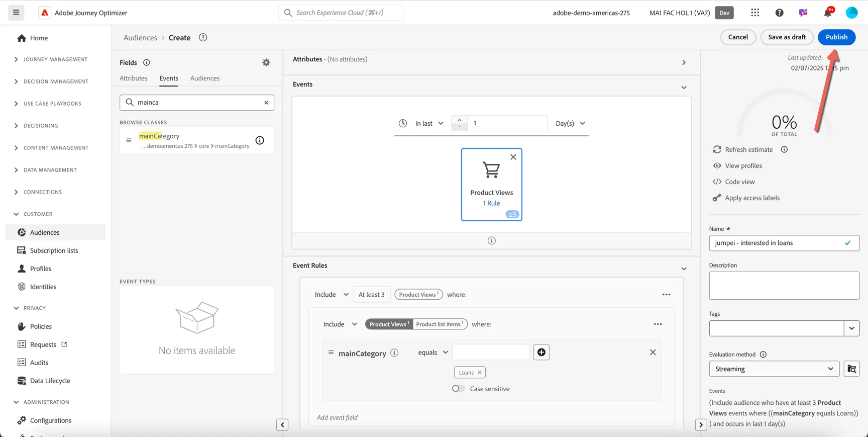Click the Description text area

tap(784, 286)
